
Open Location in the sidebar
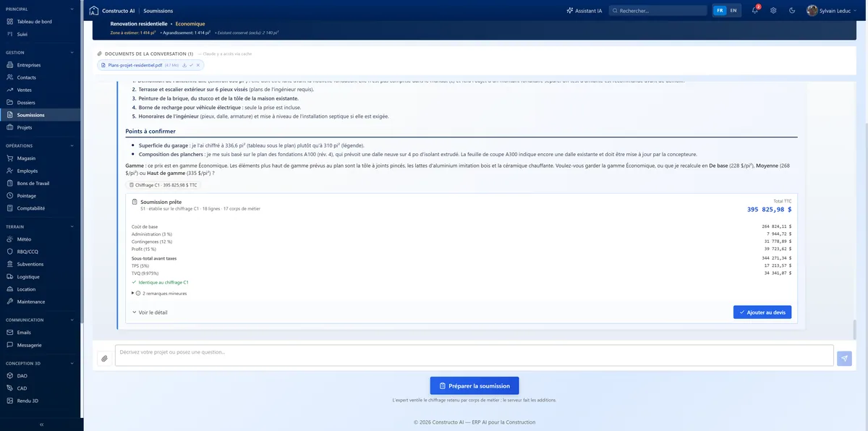(41, 289)
